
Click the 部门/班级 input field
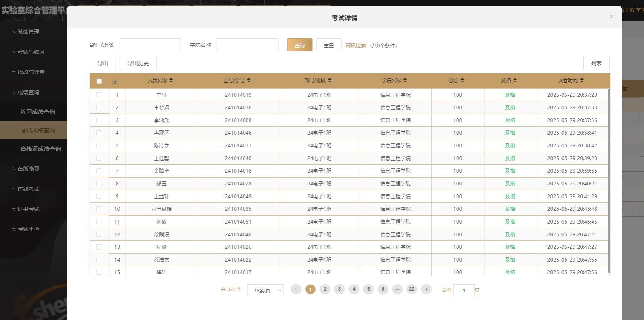point(150,45)
